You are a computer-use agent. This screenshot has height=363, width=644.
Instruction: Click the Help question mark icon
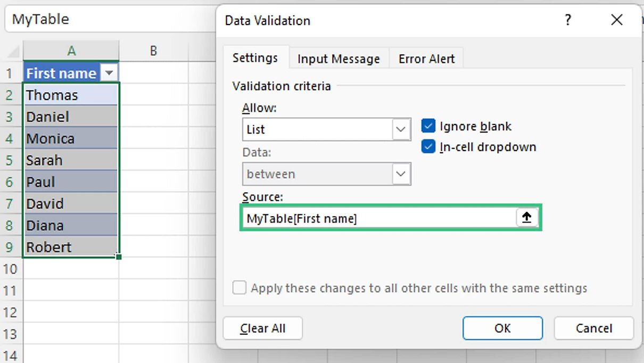point(568,20)
